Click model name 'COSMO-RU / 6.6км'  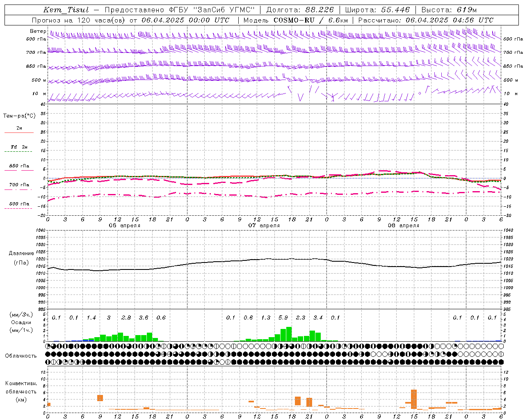[x=311, y=20]
